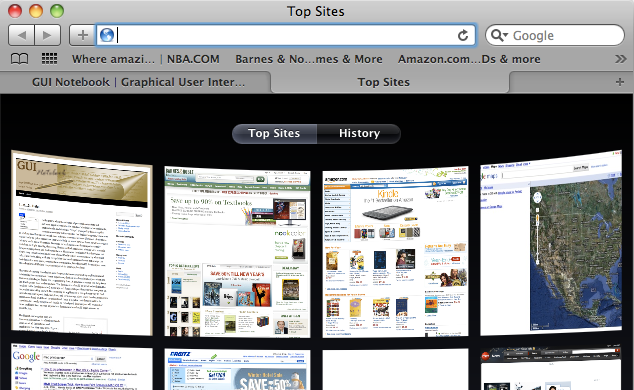The image size is (634, 390).
Task: Select the Top Sites tab
Action: [384, 82]
